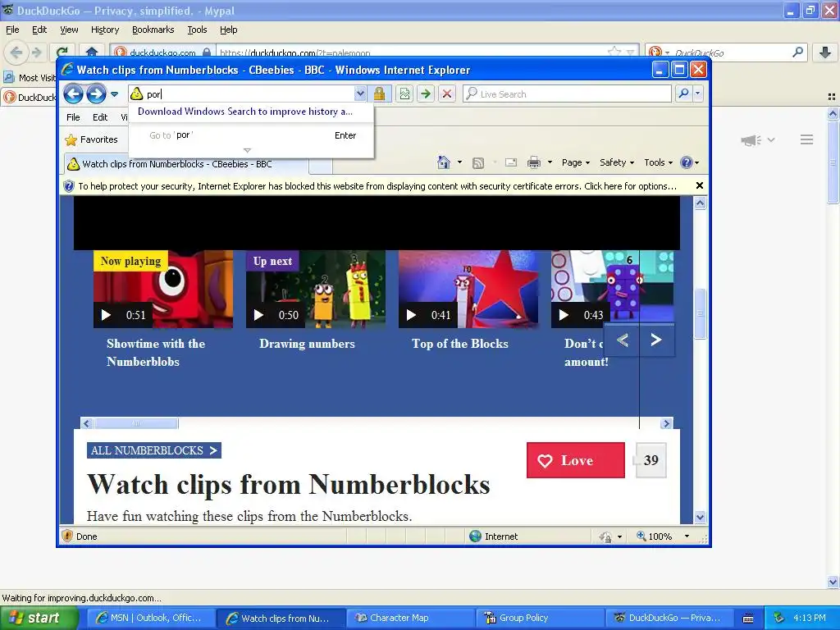840x630 pixels.
Task: Click the DuckDuckGo hamburger menu icon
Action: click(807, 139)
